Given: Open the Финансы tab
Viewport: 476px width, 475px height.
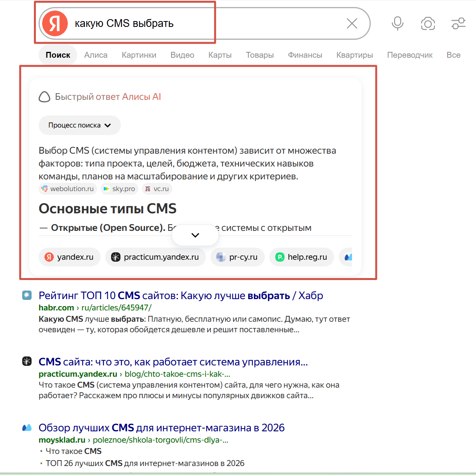Looking at the screenshot, I should pyautogui.click(x=305, y=55).
